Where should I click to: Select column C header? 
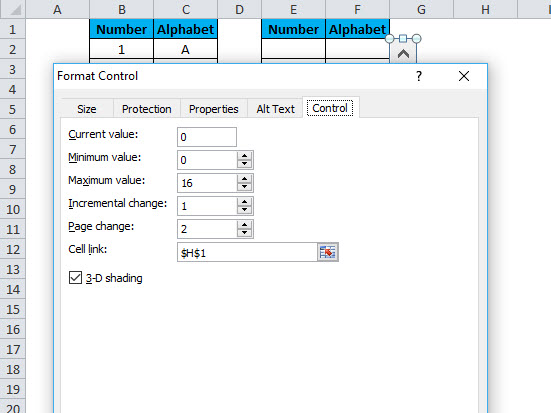point(186,9)
